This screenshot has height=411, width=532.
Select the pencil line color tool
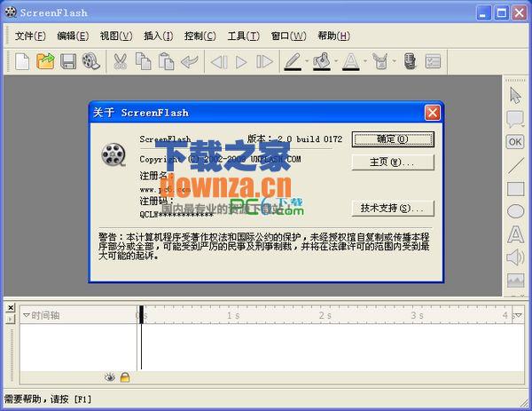293,61
